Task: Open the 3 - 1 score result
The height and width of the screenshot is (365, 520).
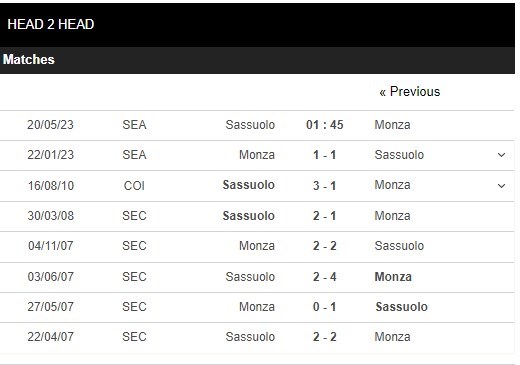Action: pos(324,186)
